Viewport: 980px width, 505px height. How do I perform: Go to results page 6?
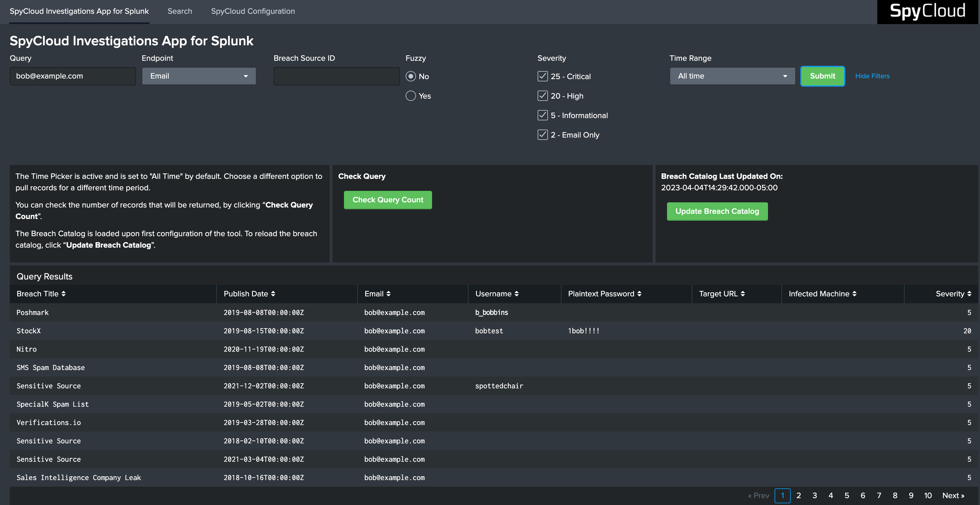[x=863, y=496]
